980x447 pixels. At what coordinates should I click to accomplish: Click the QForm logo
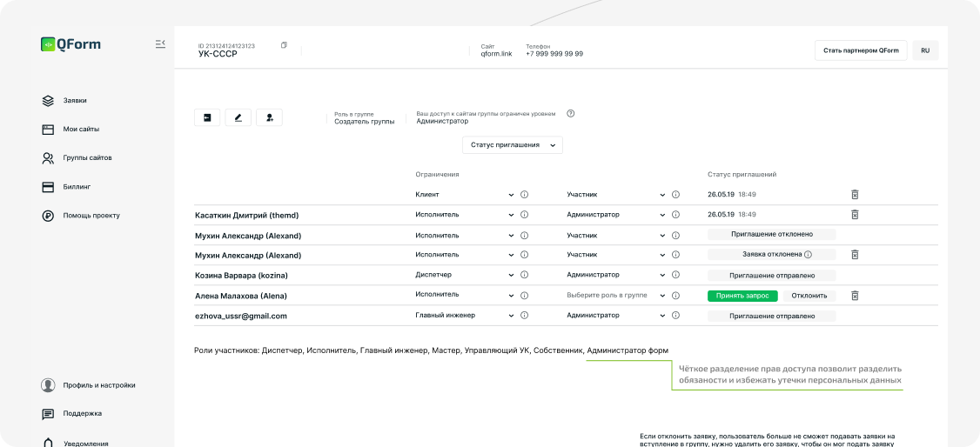pyautogui.click(x=70, y=44)
